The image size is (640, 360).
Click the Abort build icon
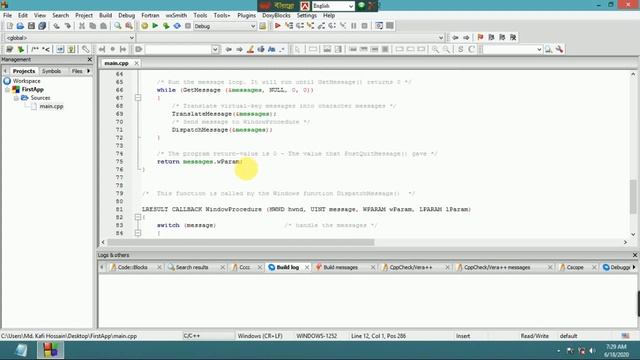pyautogui.click(x=188, y=26)
